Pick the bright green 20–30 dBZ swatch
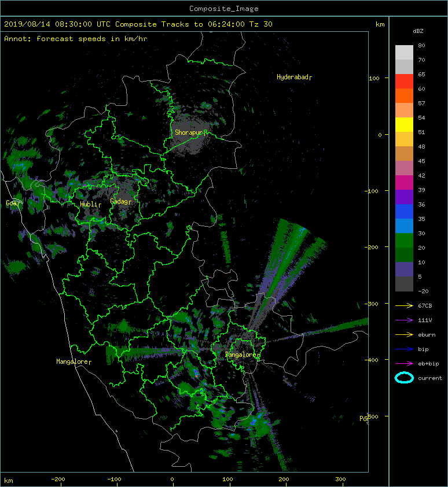448x487 pixels. pyautogui.click(x=404, y=241)
